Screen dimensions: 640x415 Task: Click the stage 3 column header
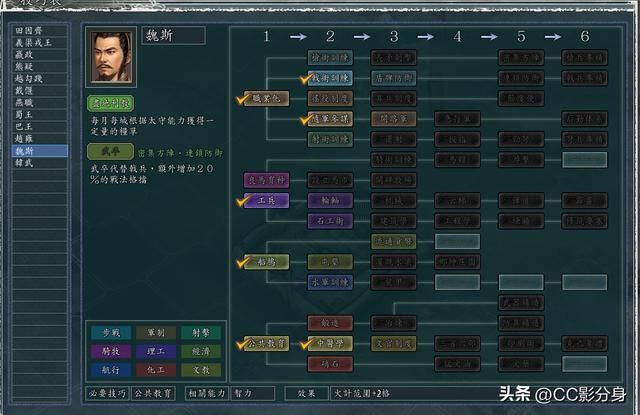pos(393,37)
